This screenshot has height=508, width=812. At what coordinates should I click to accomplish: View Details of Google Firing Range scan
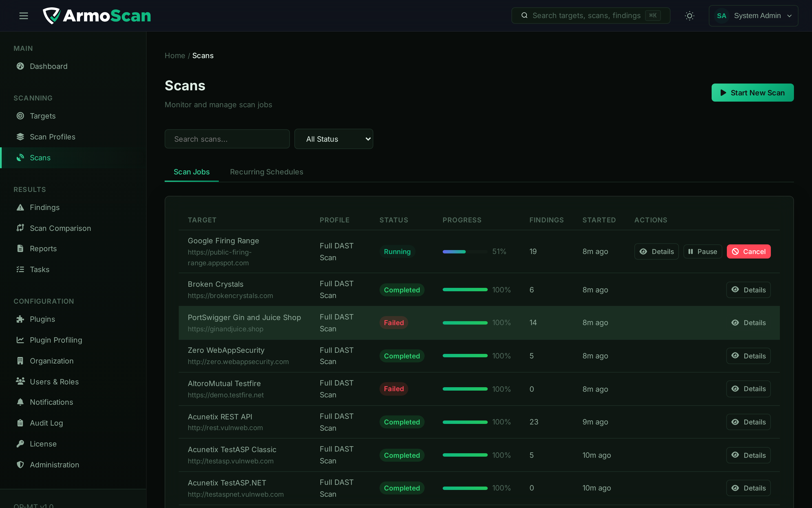point(656,252)
